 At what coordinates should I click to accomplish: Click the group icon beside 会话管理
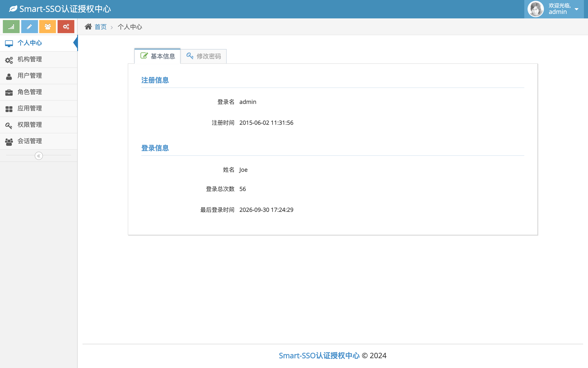(x=9, y=142)
